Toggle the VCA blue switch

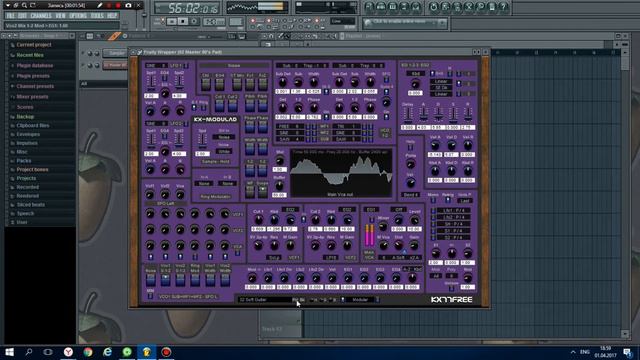[237, 253]
